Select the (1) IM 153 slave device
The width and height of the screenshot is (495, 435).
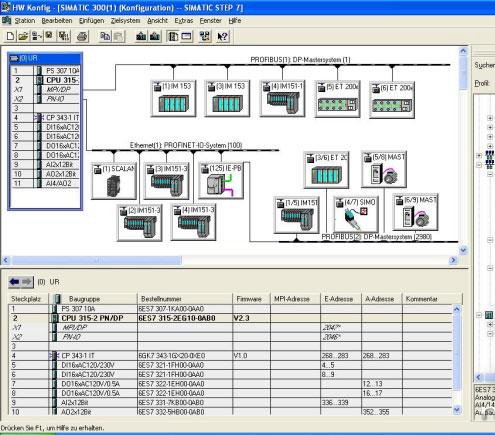coord(173,98)
